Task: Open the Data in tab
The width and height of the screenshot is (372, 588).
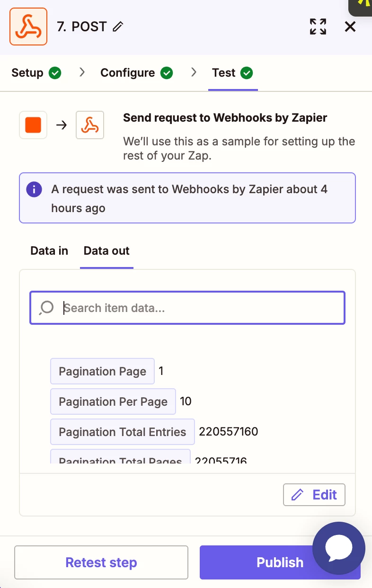Action: click(49, 251)
